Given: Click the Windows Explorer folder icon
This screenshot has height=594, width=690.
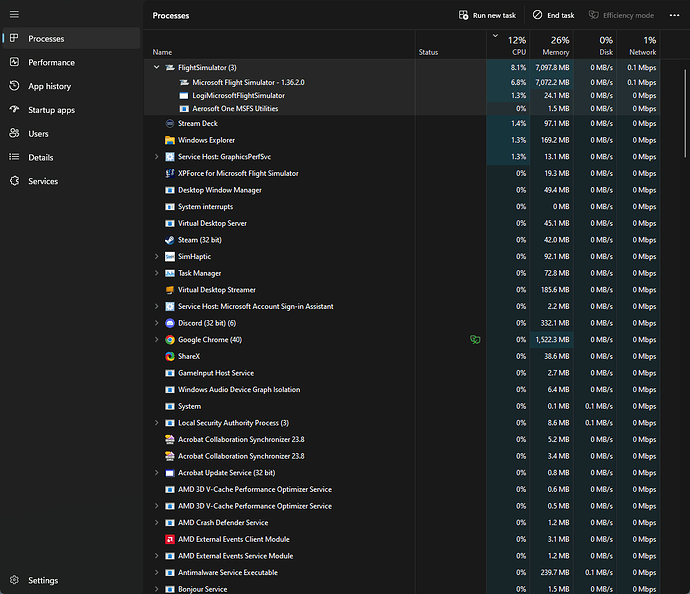Looking at the screenshot, I should (169, 140).
